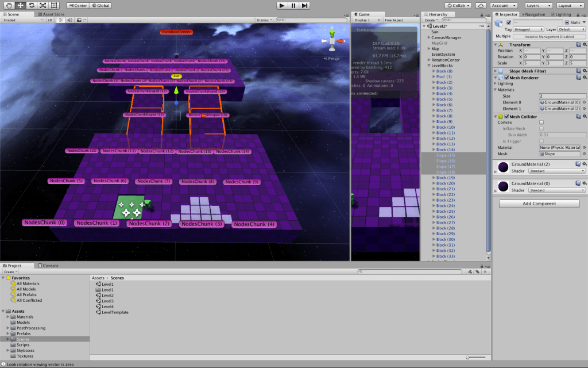This screenshot has width=588, height=368.
Task: Select the Hand tool in the toolbar
Action: (x=9, y=5)
